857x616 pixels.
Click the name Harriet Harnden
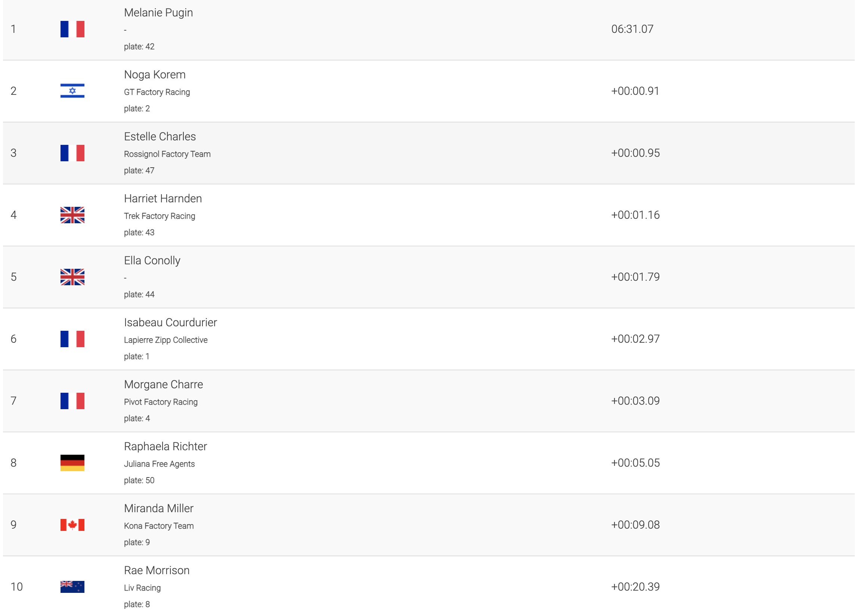(x=163, y=199)
